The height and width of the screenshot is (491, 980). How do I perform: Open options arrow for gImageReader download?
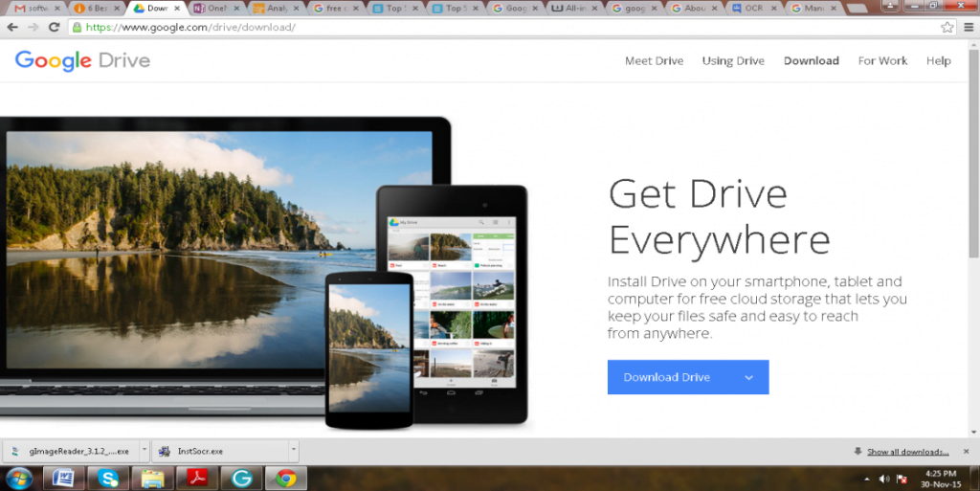[x=145, y=451]
